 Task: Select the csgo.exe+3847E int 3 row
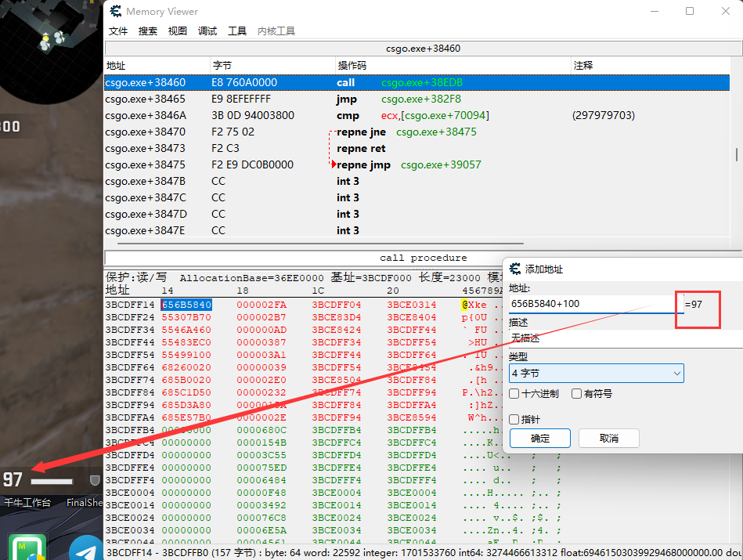[417, 230]
